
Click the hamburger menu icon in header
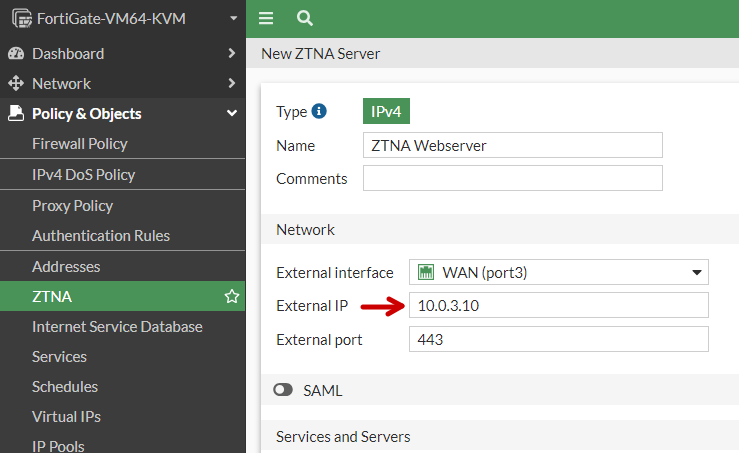coord(266,18)
